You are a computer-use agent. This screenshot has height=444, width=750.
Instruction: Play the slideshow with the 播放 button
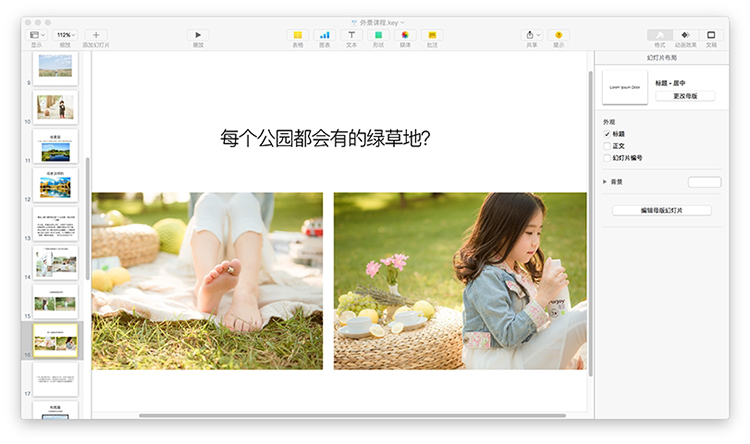click(x=198, y=35)
